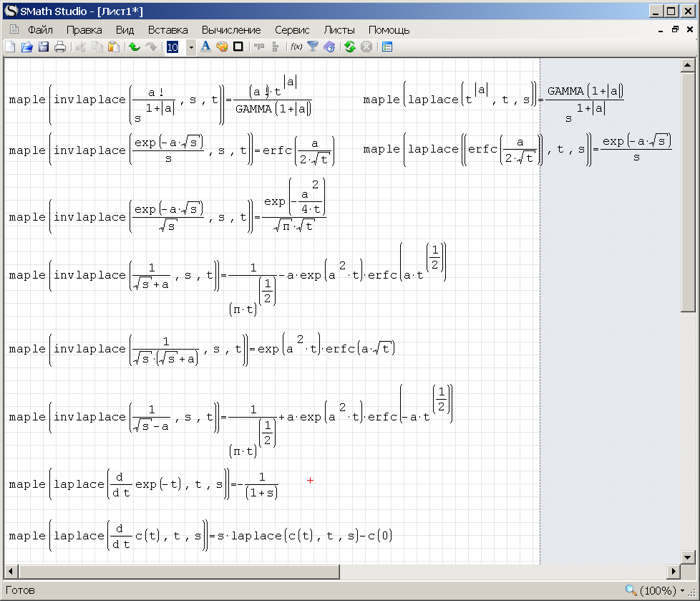Click the Save button in the toolbar
Image resolution: width=700 pixels, height=601 pixels.
point(42,47)
